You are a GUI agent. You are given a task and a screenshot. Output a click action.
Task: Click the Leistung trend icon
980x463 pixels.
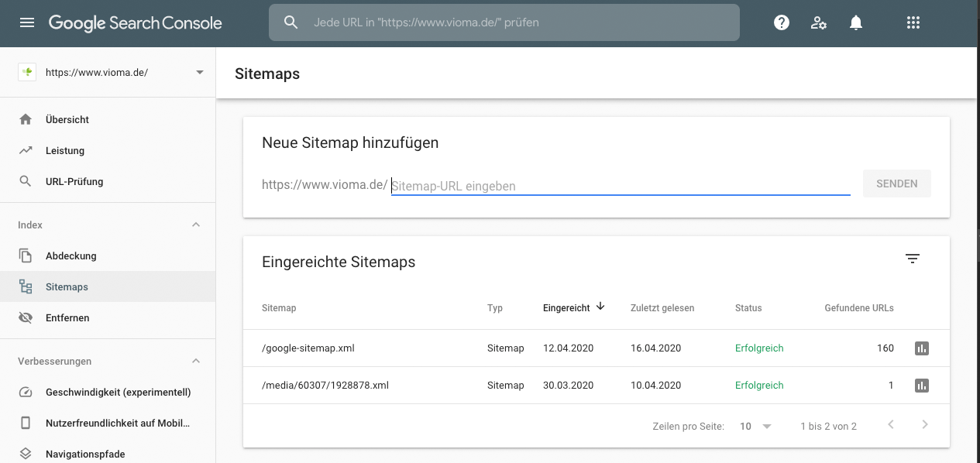(26, 150)
